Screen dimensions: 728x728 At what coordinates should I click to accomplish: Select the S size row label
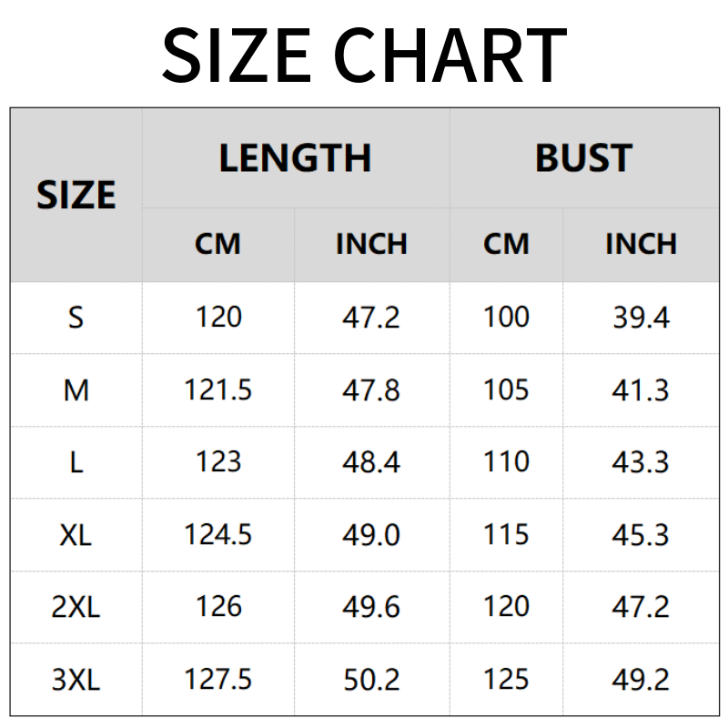click(x=76, y=318)
